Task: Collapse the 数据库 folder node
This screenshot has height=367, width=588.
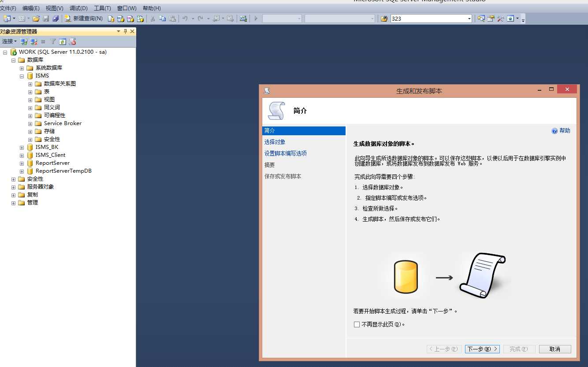Action: [13, 60]
